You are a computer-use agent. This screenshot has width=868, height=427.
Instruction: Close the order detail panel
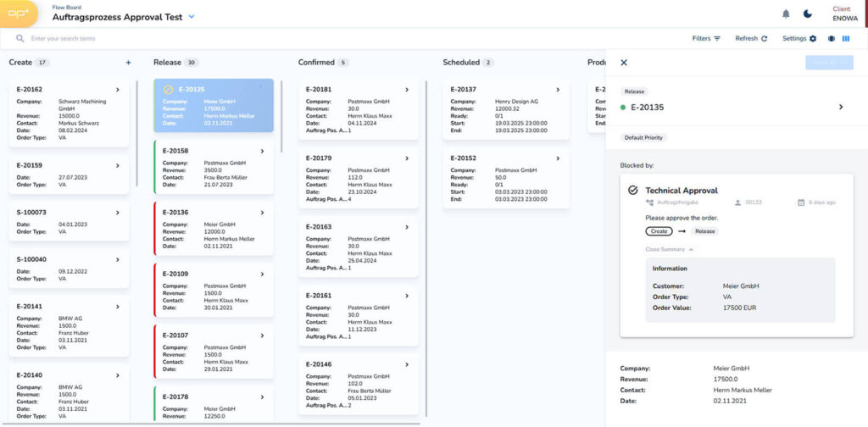pos(624,63)
